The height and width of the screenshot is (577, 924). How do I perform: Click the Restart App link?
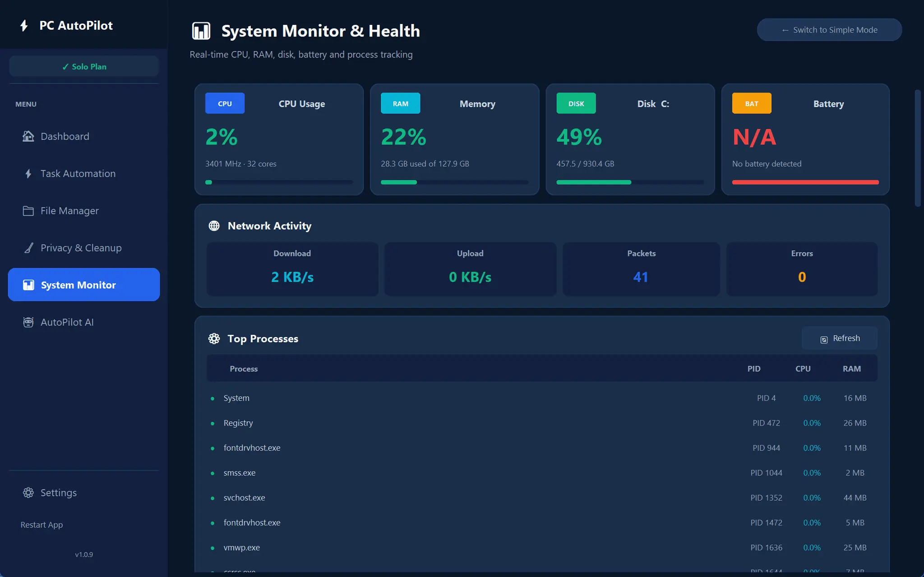(x=42, y=525)
